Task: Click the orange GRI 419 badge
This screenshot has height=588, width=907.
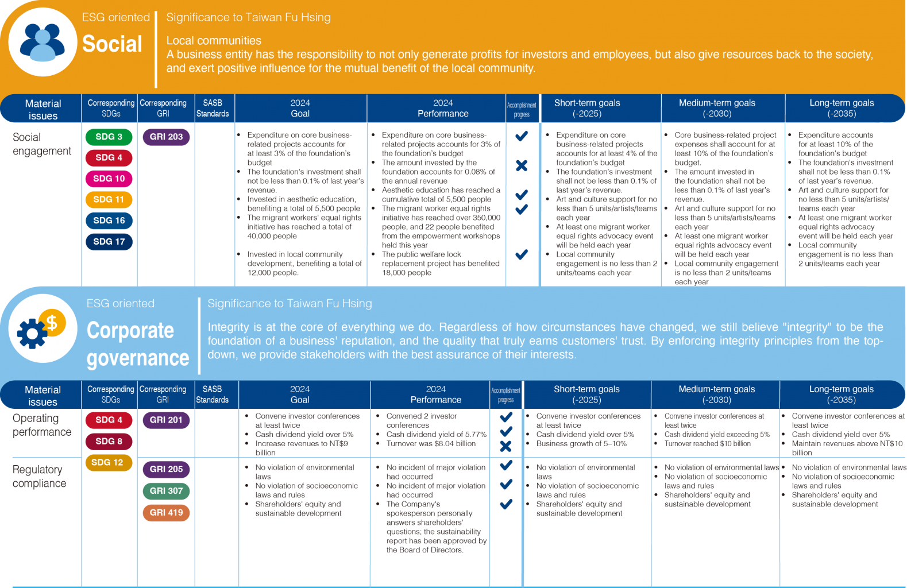Action: point(166,513)
